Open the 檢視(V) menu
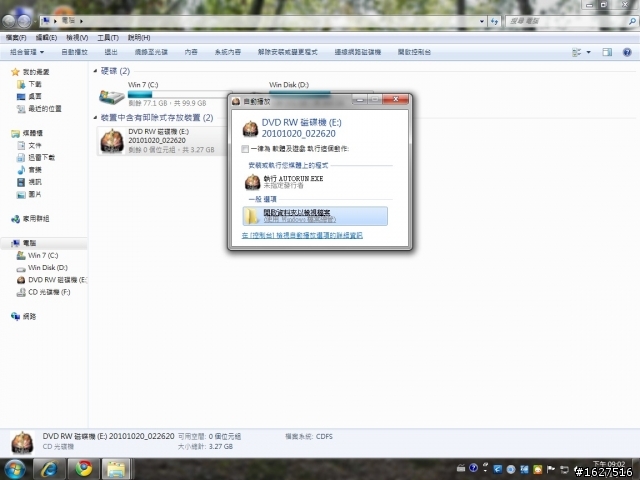The width and height of the screenshot is (640, 480). pyautogui.click(x=77, y=38)
